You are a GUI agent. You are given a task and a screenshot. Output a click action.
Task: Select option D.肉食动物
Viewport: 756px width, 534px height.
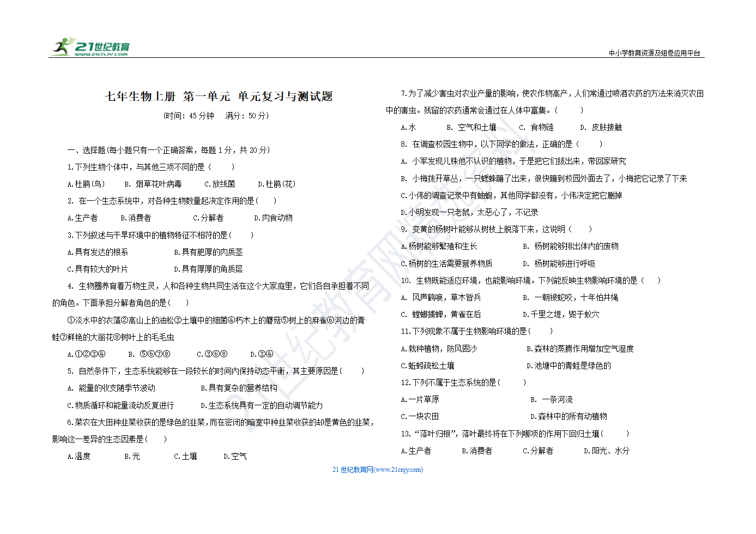[273, 218]
